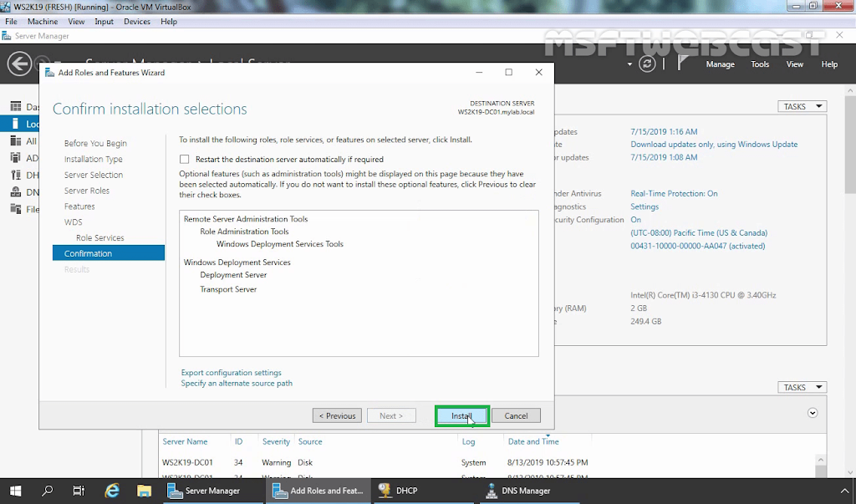Go to the WDS wizard step
The image size is (856, 504).
click(x=74, y=222)
